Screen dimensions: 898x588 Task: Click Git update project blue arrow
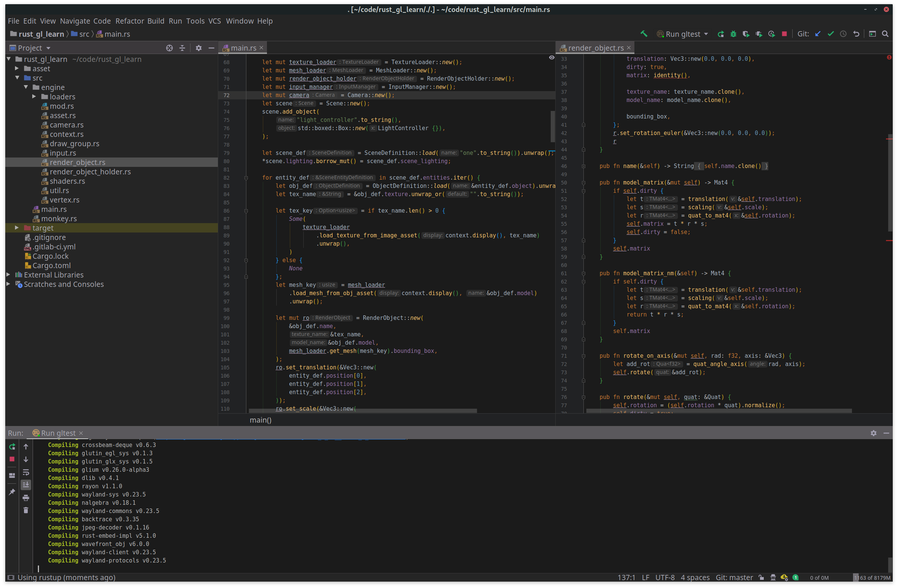pos(818,34)
